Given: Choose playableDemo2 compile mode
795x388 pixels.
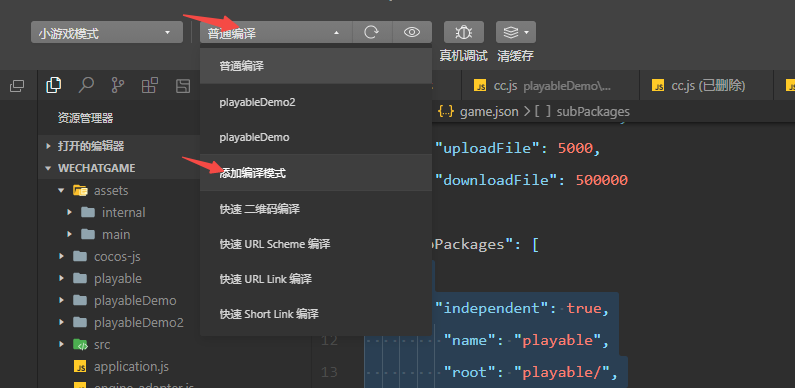Looking at the screenshot, I should point(316,102).
